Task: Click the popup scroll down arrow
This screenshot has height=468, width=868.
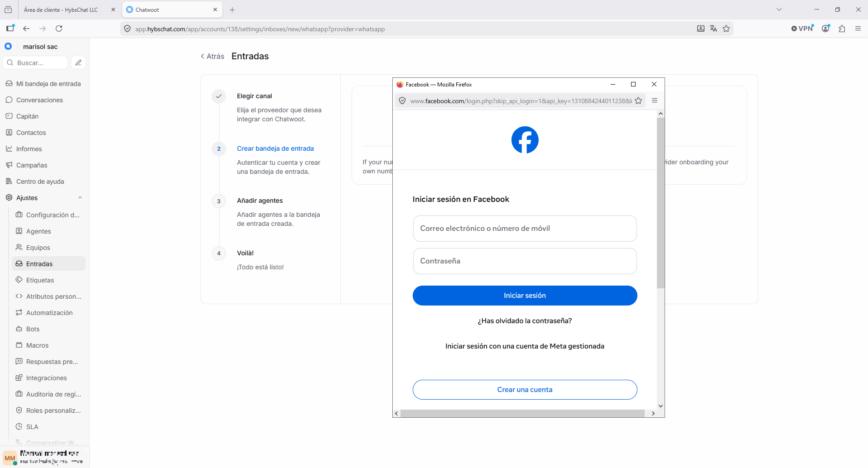Action: coord(661,406)
